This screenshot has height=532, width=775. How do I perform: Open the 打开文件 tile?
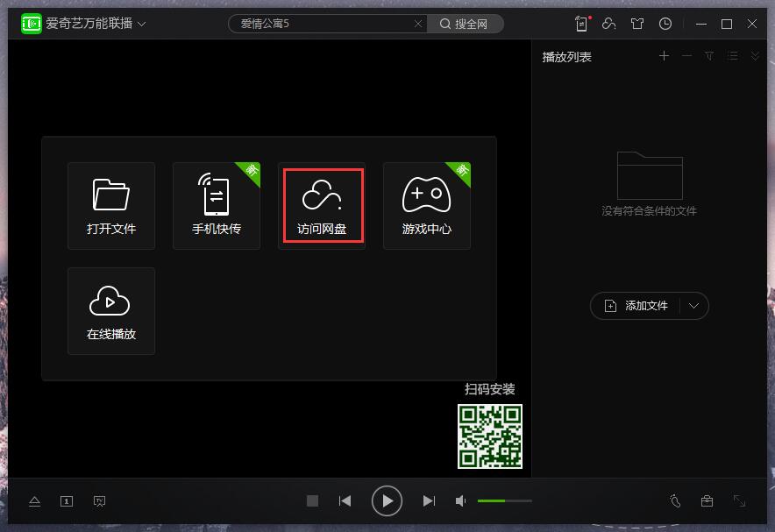(x=111, y=206)
